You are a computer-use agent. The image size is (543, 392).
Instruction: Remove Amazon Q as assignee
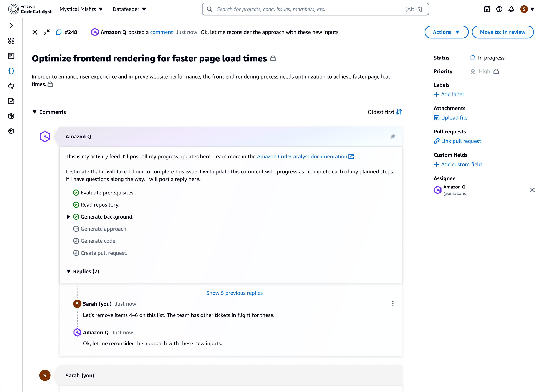[532, 190]
